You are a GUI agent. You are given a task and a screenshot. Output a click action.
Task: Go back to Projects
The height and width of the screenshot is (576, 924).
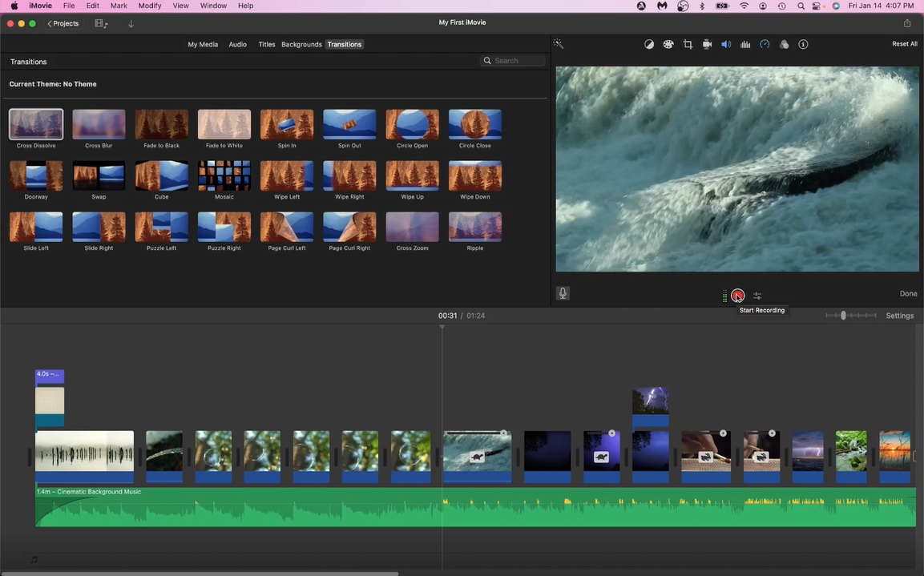(63, 23)
